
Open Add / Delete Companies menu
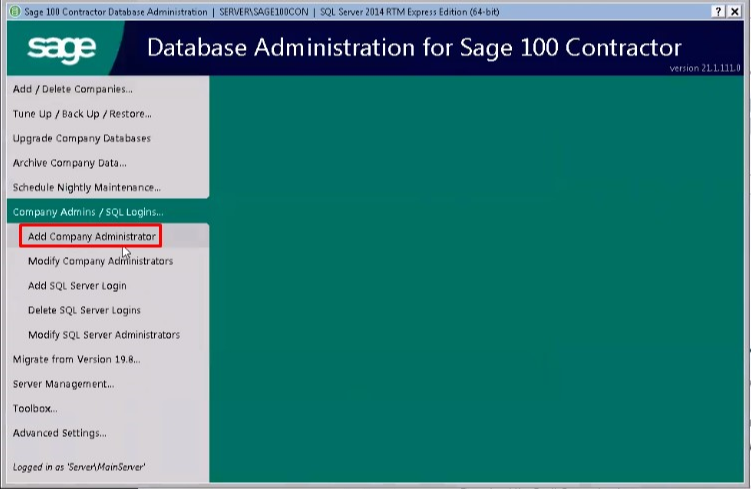[73, 89]
